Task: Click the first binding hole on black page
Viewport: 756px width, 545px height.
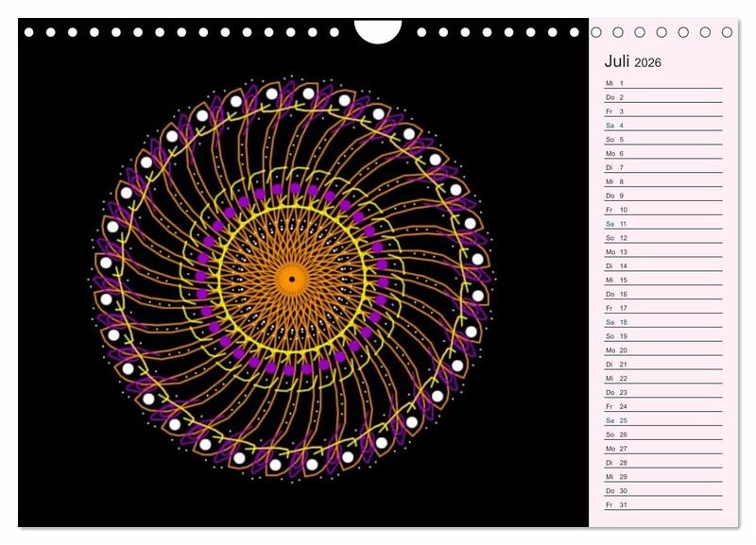Action: point(29,32)
